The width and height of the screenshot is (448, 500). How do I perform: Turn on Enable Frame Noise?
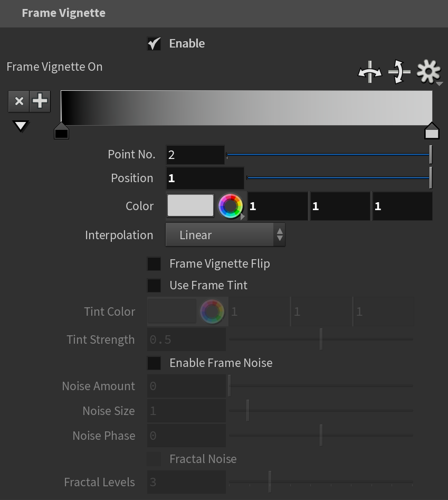(154, 363)
